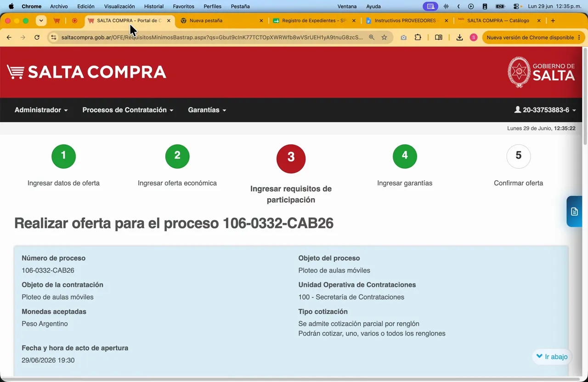
Task: Click the purple screen sharing menu bar icon
Action: tap(430, 6)
